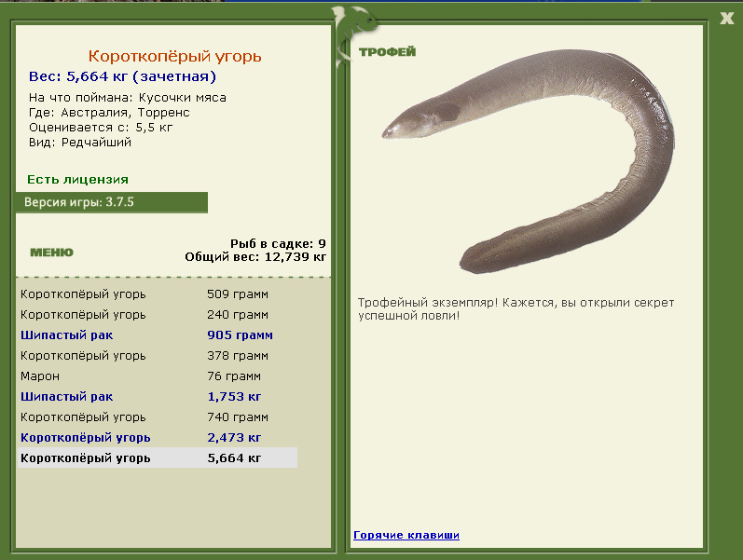743x560 pixels.
Task: Select the Шипастый рак 1,753 кг row
Action: tap(158, 397)
